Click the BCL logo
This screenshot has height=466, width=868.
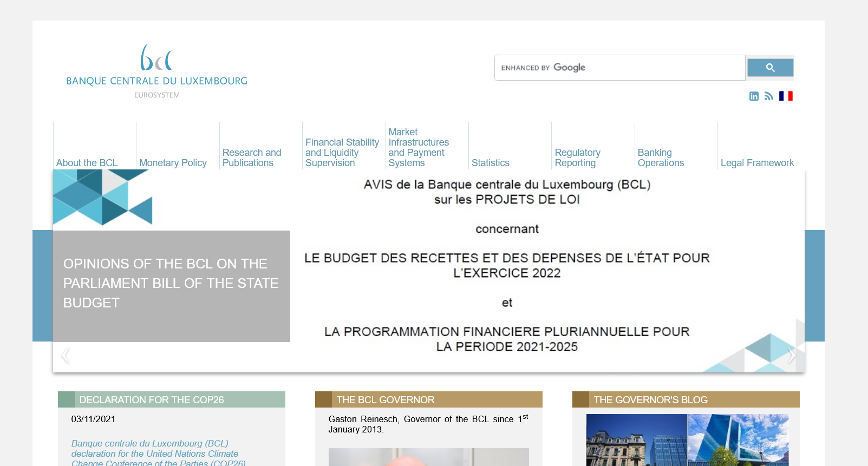(156, 71)
